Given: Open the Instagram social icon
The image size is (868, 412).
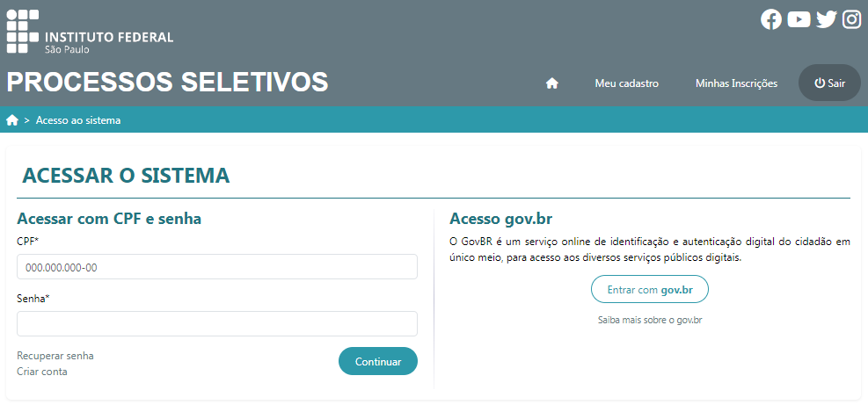Looking at the screenshot, I should (851, 20).
